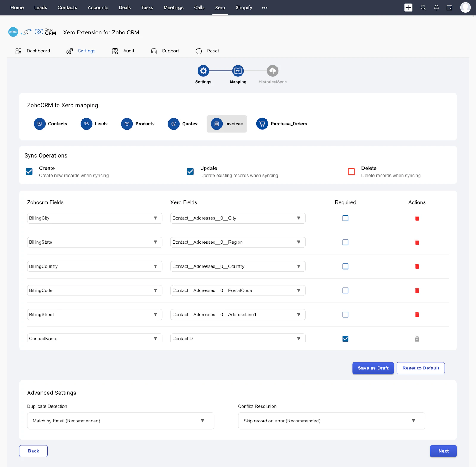Delete the BillingState mapping row
The image size is (476, 467).
417,242
